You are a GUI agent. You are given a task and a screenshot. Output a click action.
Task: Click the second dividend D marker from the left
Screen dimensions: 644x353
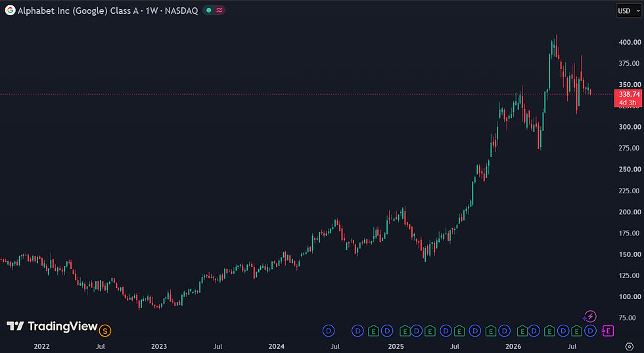(x=357, y=331)
